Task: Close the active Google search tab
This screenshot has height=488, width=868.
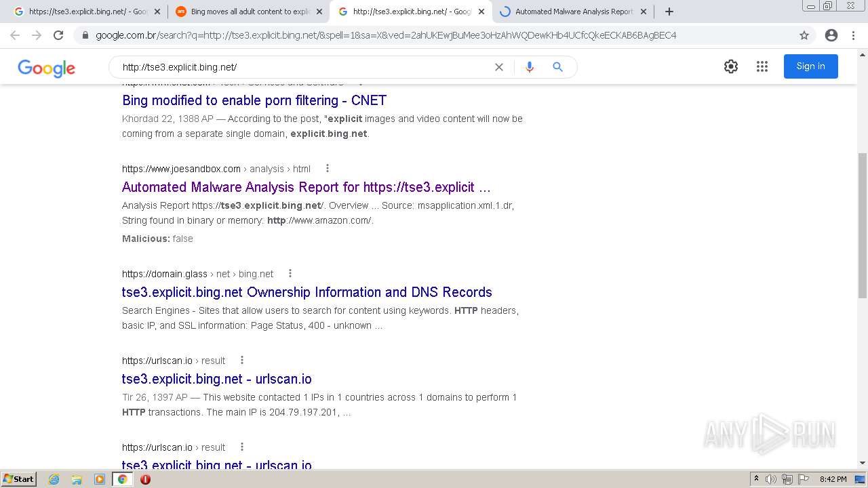Action: pos(481,12)
